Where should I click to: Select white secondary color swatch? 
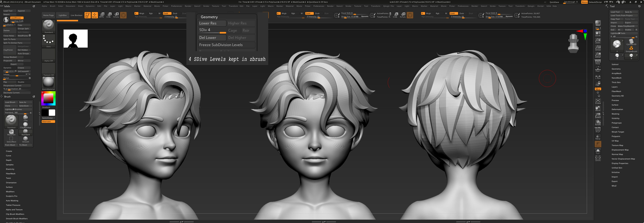tap(52, 113)
